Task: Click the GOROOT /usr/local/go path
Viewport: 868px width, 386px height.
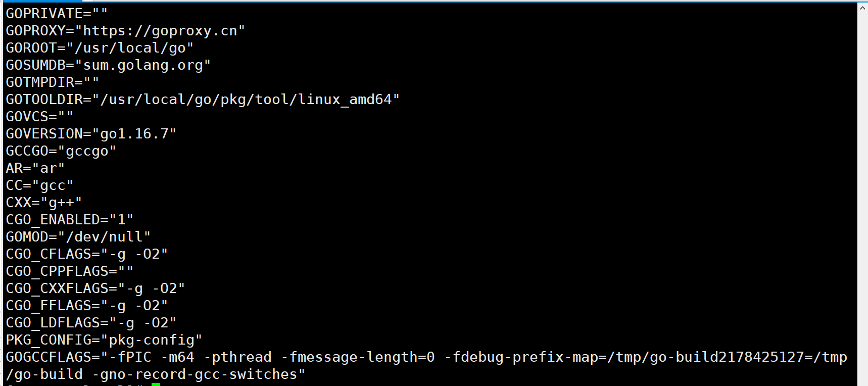Action: click(130, 48)
